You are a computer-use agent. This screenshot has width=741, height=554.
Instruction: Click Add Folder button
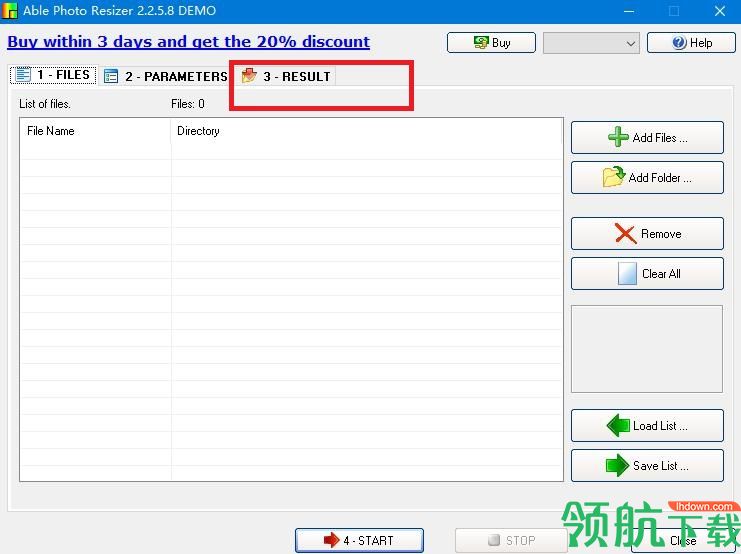pyautogui.click(x=647, y=178)
